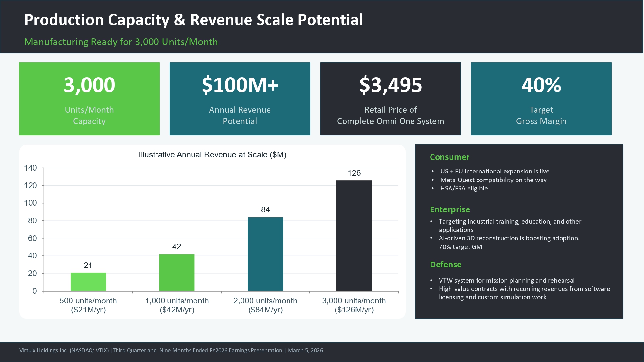Click the 500 units/month bar
The image size is (644, 362).
[88, 282]
